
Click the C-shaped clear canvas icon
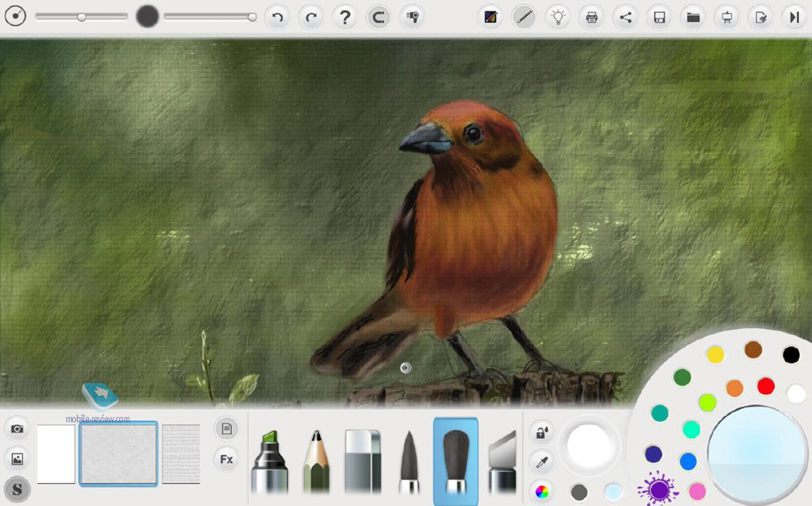coord(378,17)
